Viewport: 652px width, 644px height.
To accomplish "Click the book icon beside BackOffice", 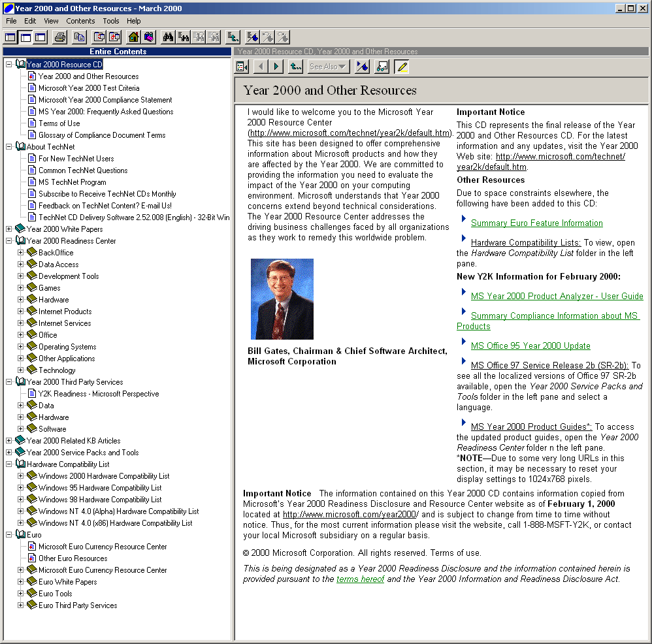I will 32,252.
